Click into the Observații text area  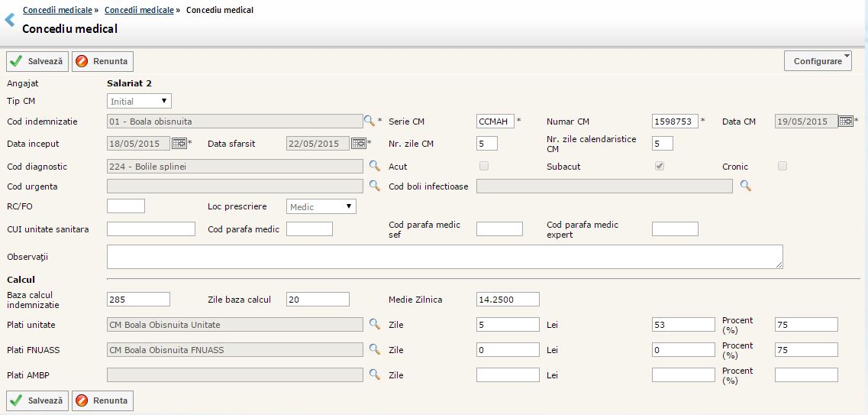point(444,257)
